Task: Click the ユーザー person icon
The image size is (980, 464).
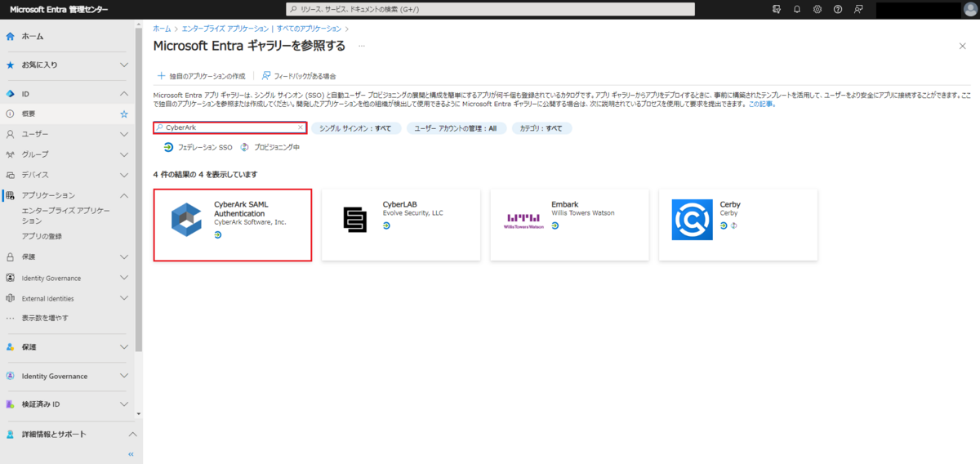Action: pos(10,134)
